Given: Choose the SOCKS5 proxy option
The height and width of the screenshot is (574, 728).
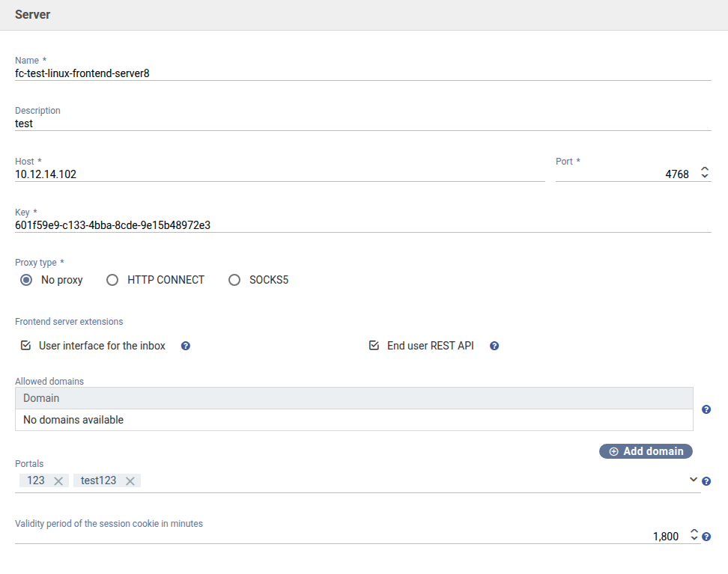Looking at the screenshot, I should click(x=234, y=280).
